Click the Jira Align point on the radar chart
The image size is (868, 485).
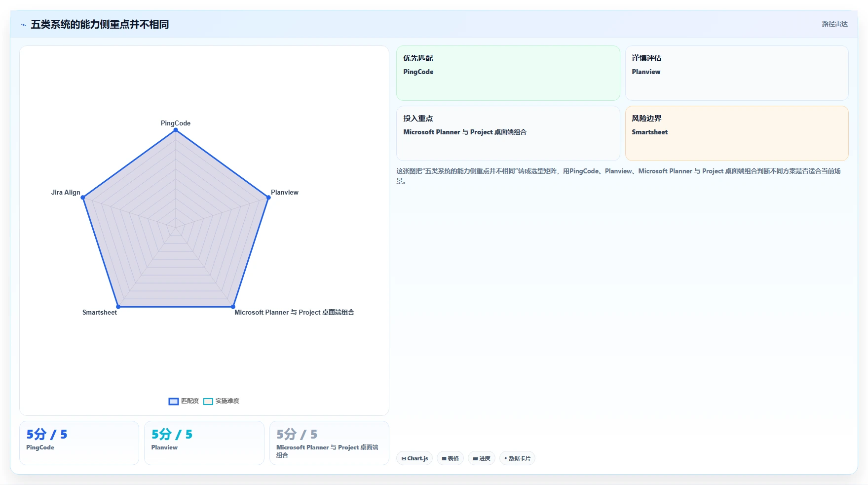[83, 198]
